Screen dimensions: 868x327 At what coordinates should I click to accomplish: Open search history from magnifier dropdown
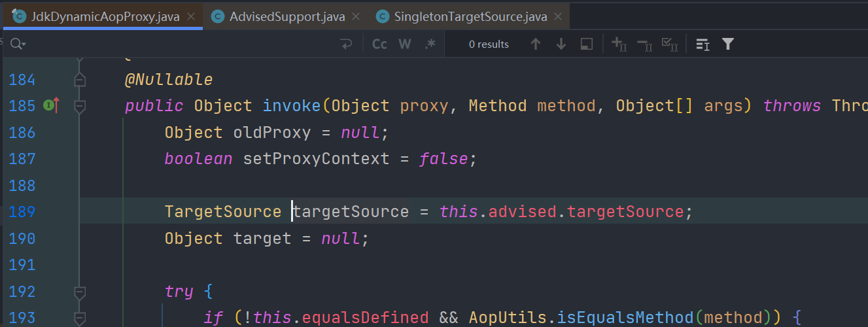(x=18, y=44)
